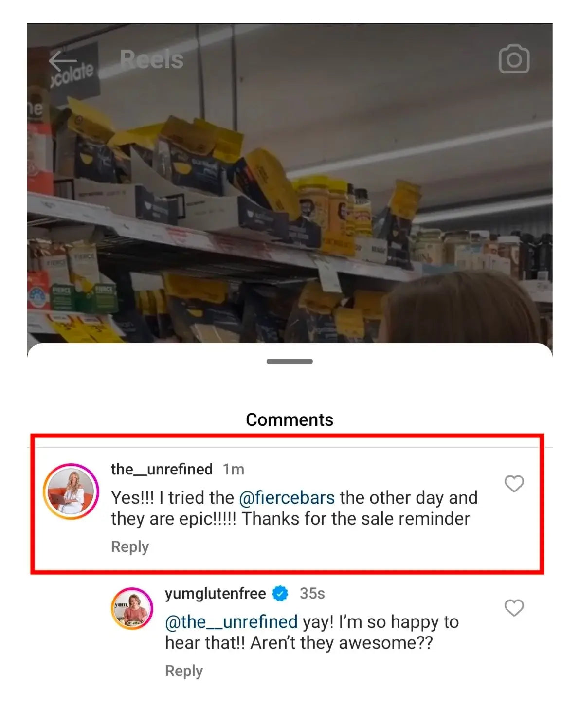Tap the back arrow beside Reels
Image resolution: width=580 pixels, height=728 pixels.
click(x=63, y=61)
